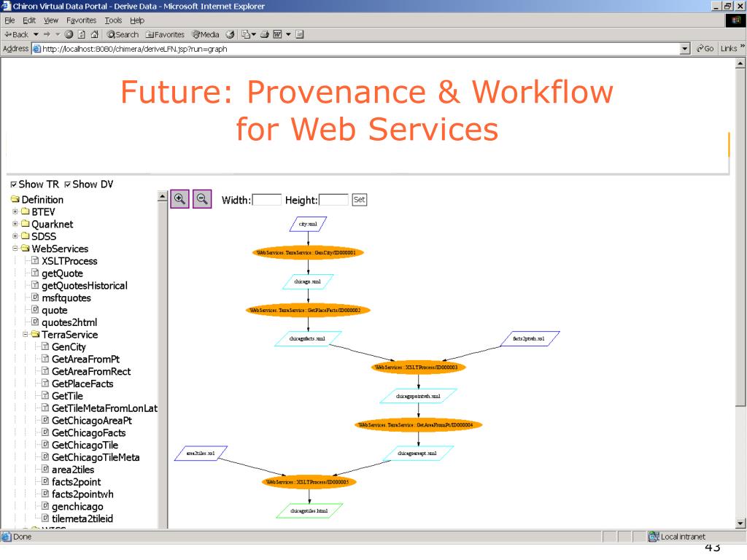Viewport: 747px width, 560px height.
Task: Expand the Quarknet folder
Action: coord(15,223)
